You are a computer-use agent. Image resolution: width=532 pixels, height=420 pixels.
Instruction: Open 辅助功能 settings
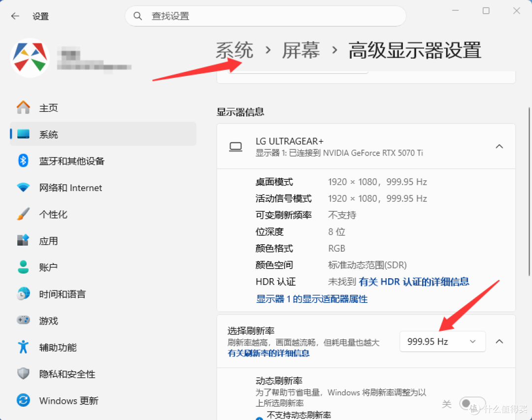pos(103,347)
